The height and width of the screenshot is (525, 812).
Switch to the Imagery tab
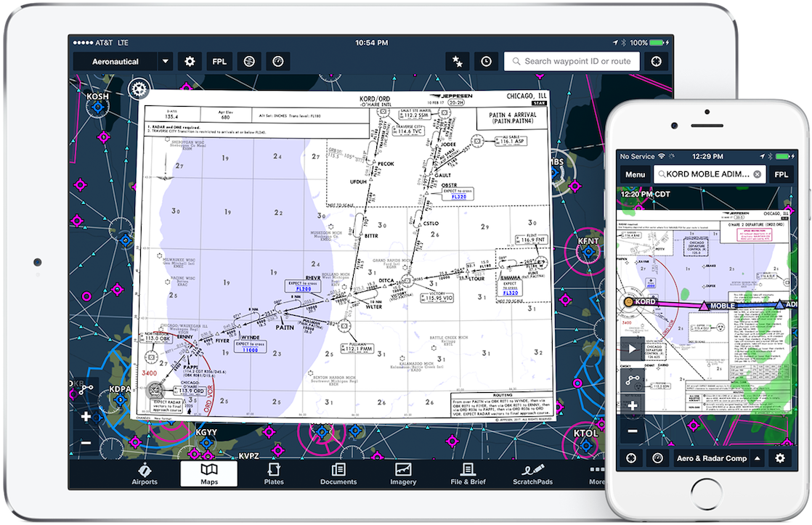(x=403, y=473)
